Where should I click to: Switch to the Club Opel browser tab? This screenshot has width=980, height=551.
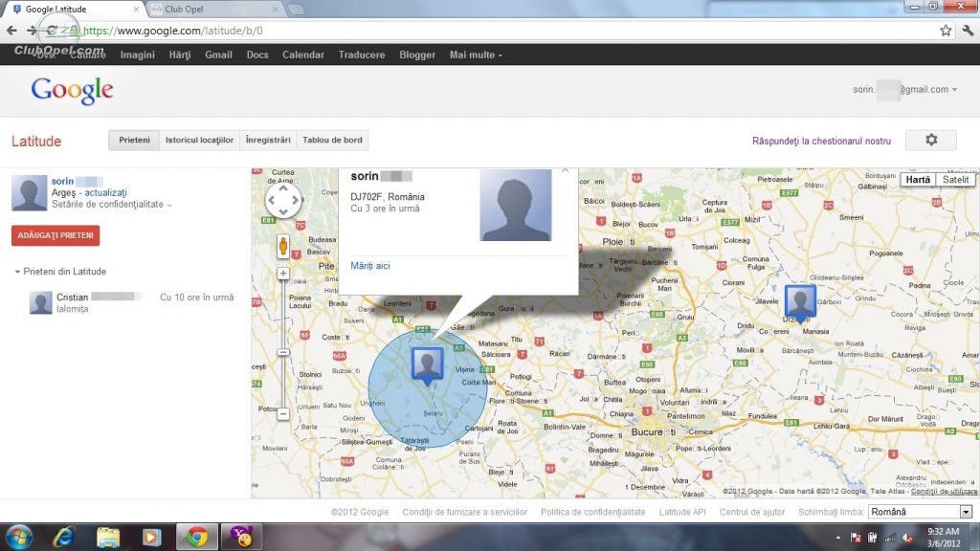(212, 10)
